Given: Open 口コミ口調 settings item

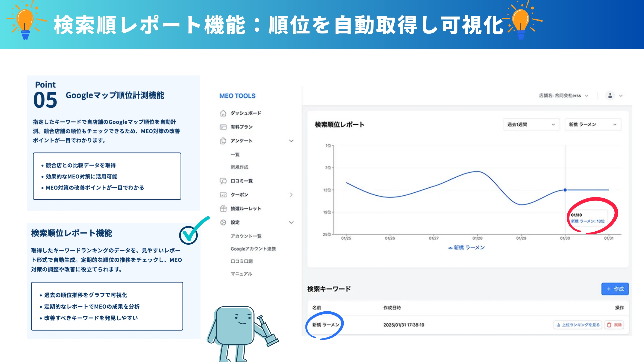Looking at the screenshot, I should 241,261.
